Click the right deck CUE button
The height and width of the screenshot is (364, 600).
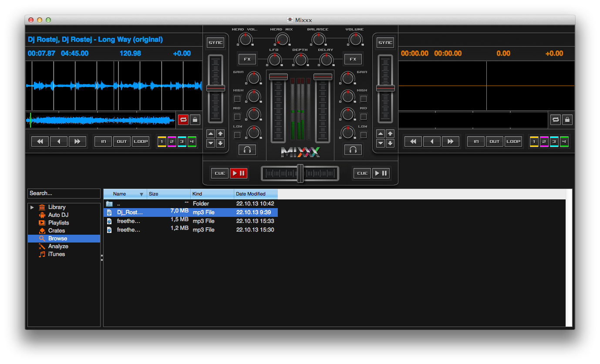tap(362, 173)
